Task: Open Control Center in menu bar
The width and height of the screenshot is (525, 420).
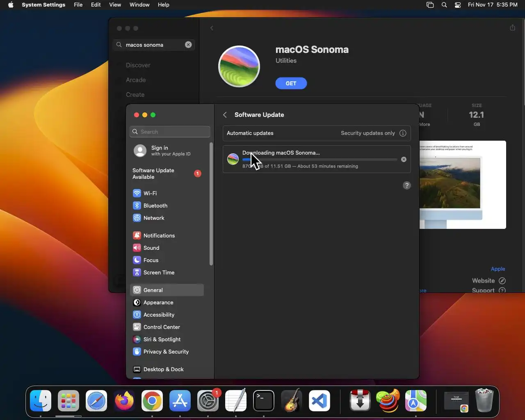Action: (458, 5)
